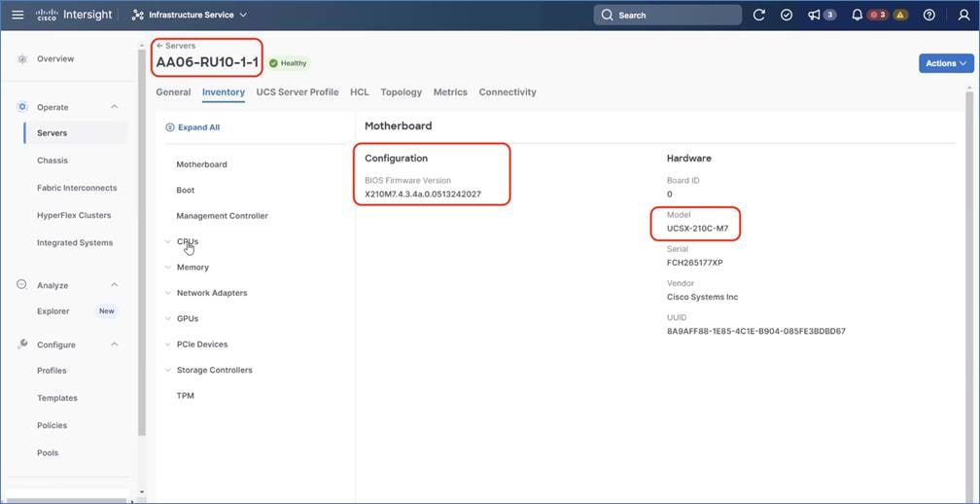Click the sidebar vertical scrollbar
This screenshot has width=980, height=504.
pyautogui.click(x=142, y=242)
